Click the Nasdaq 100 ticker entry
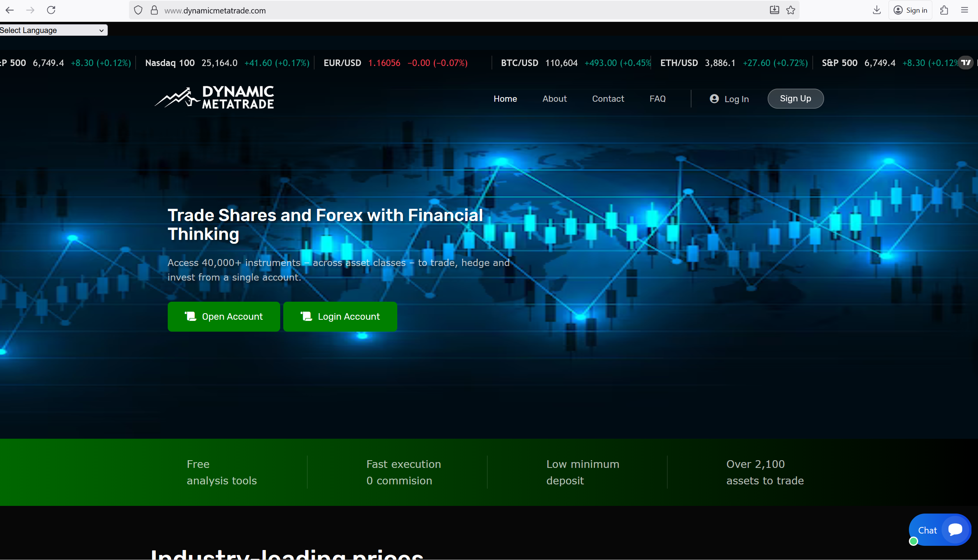978x560 pixels. (227, 63)
